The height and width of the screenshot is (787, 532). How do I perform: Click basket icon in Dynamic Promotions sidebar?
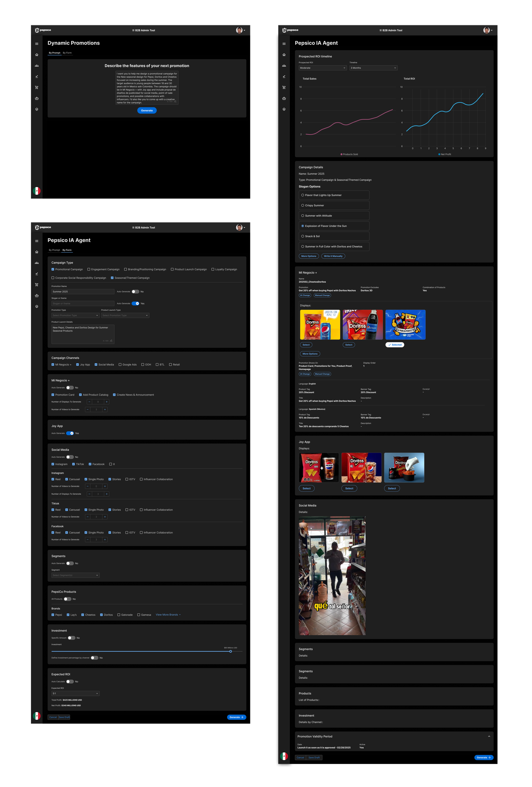pos(37,98)
